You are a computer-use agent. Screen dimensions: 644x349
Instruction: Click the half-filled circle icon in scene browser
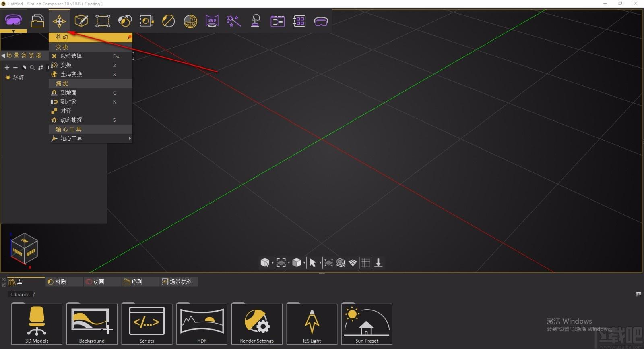24,68
